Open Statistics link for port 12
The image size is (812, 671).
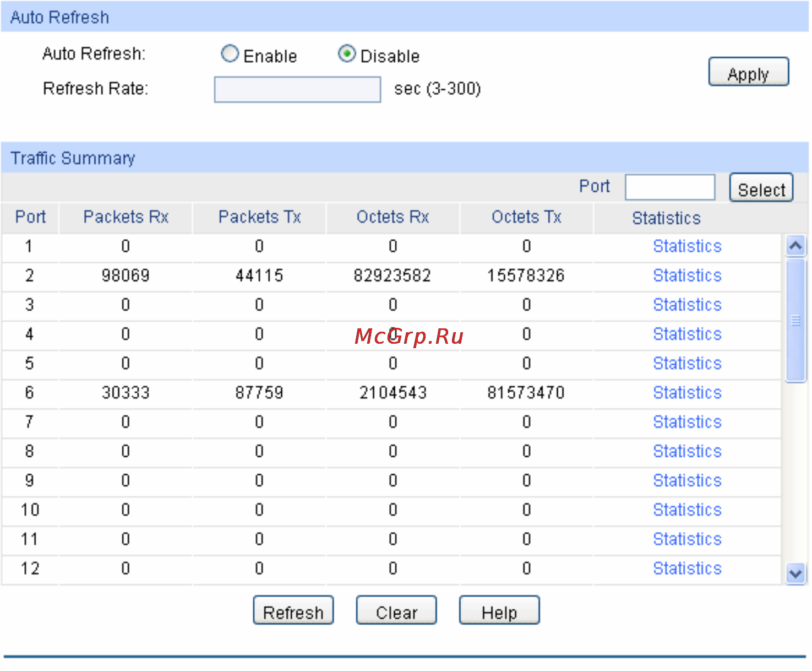pyautogui.click(x=687, y=569)
